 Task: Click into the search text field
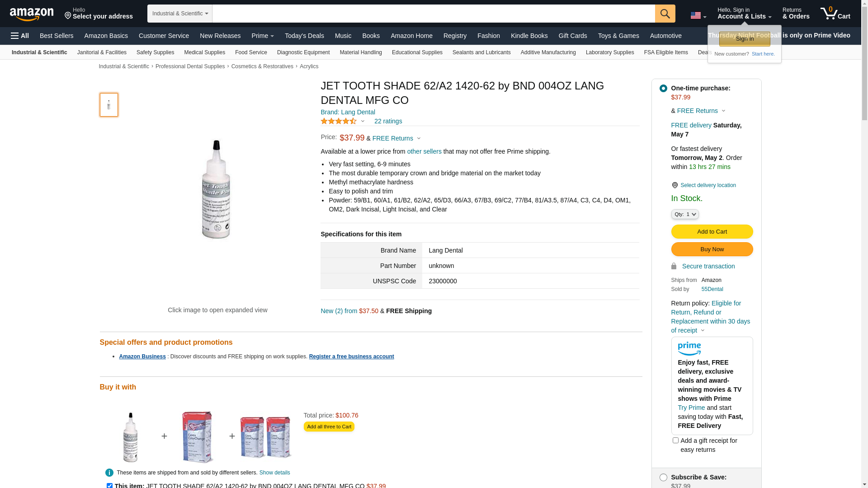(x=434, y=14)
